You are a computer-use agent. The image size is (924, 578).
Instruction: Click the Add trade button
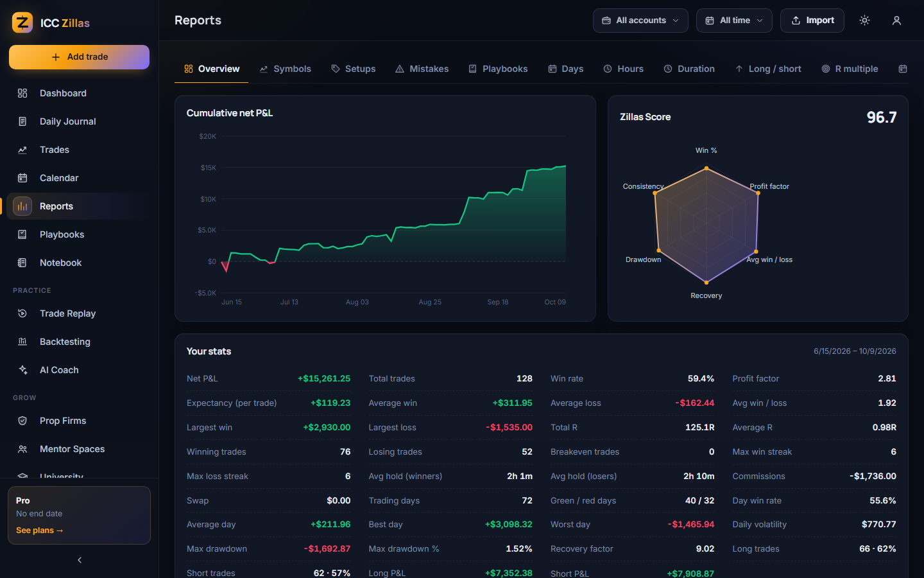[x=79, y=57]
